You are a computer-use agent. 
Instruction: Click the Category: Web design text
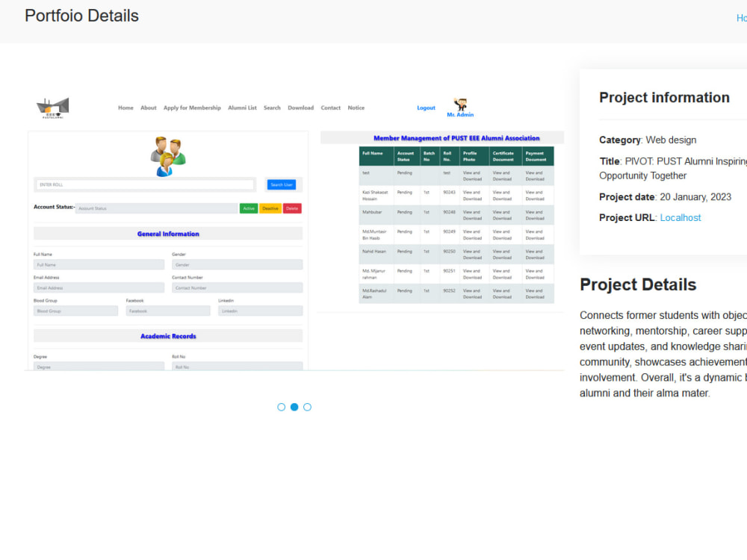coord(648,140)
